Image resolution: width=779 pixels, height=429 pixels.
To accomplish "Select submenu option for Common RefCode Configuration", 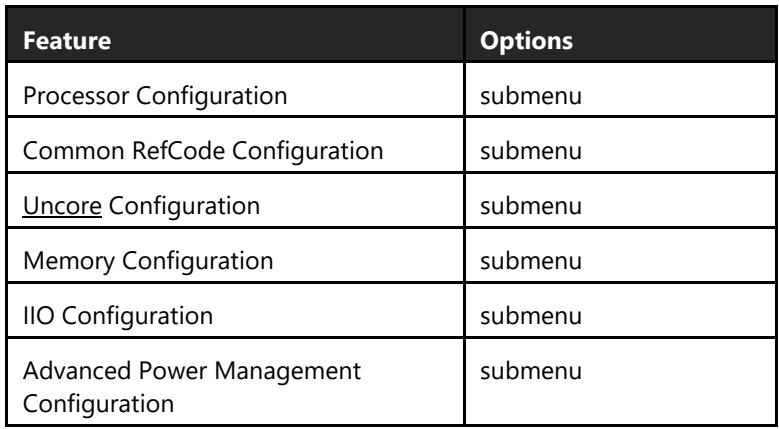I will point(531,151).
